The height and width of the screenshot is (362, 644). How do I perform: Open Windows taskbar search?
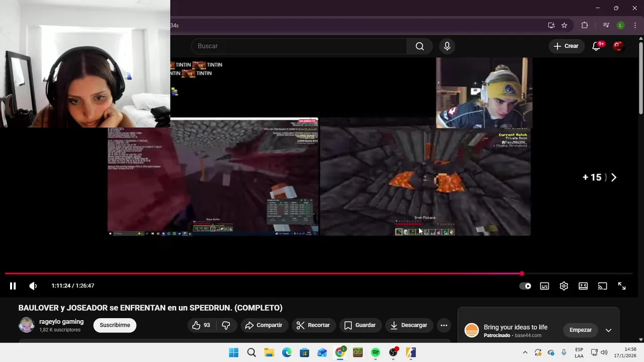point(252,352)
